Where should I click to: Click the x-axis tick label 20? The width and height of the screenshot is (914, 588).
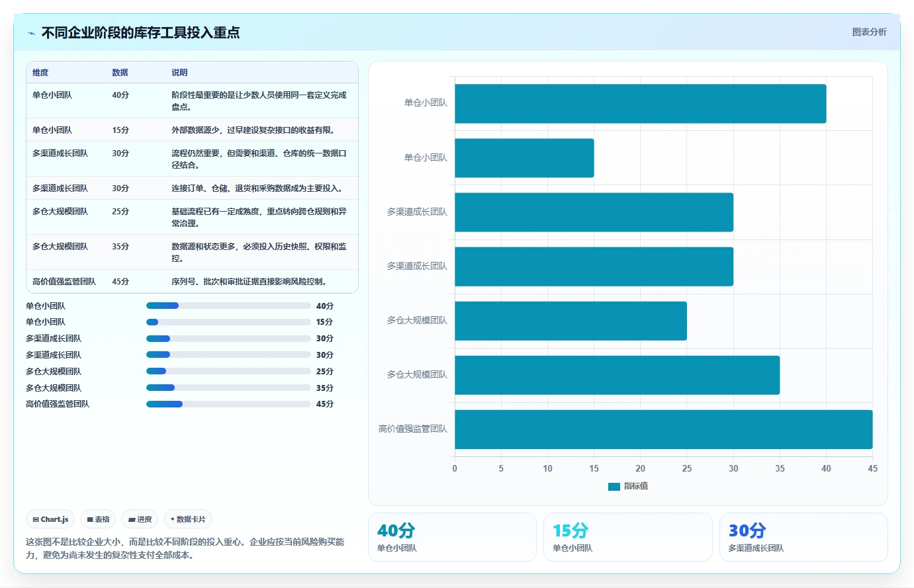coord(641,468)
